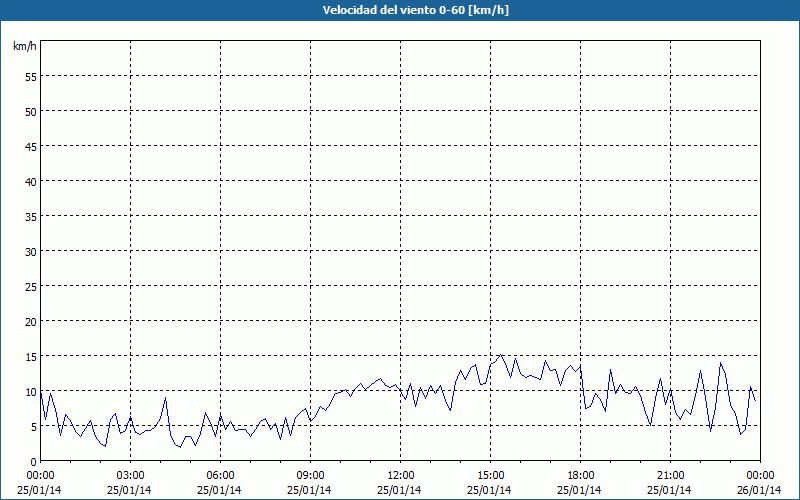Click the wind speed peak just after 15:00
The height and width of the screenshot is (500, 800).
[x=501, y=355]
